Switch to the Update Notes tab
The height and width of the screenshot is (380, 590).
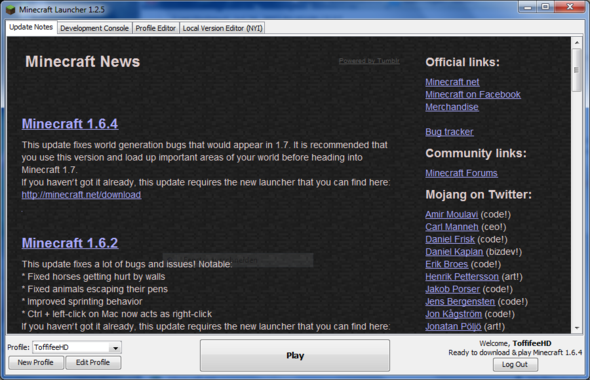(31, 27)
